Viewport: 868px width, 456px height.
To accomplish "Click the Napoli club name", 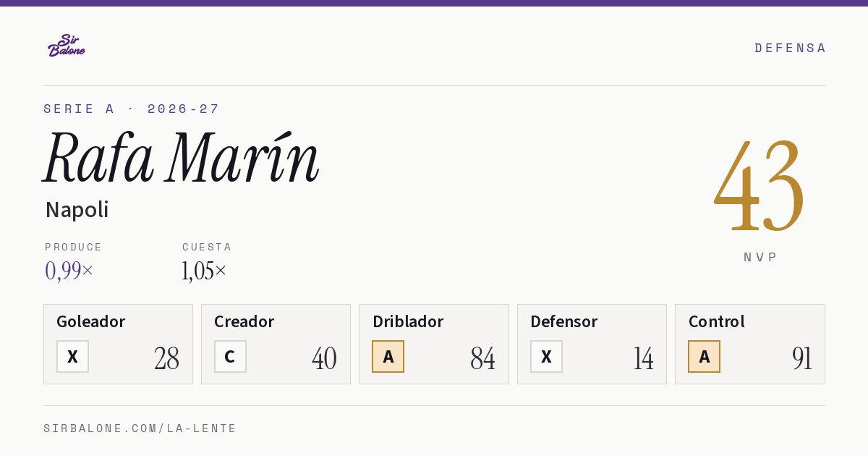I will 77,210.
